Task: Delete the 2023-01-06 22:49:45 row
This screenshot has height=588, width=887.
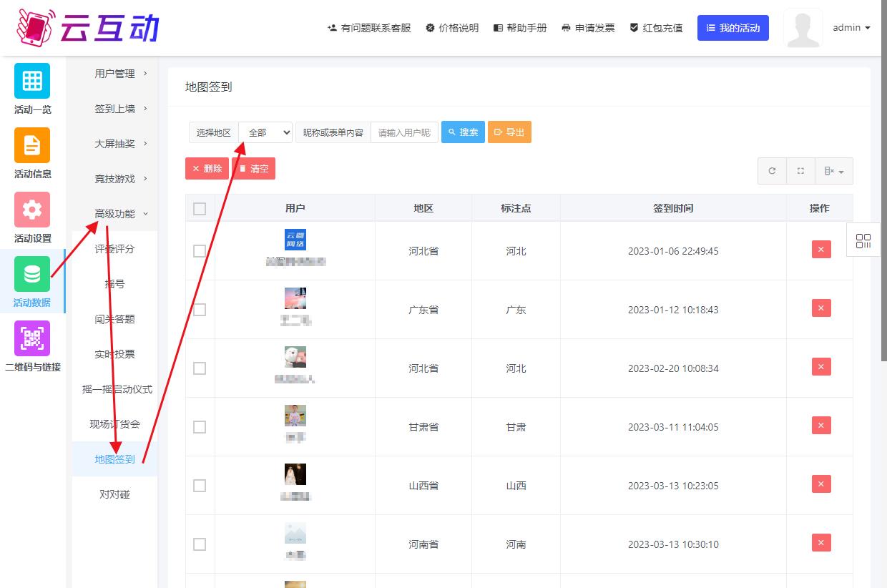Action: coord(821,250)
